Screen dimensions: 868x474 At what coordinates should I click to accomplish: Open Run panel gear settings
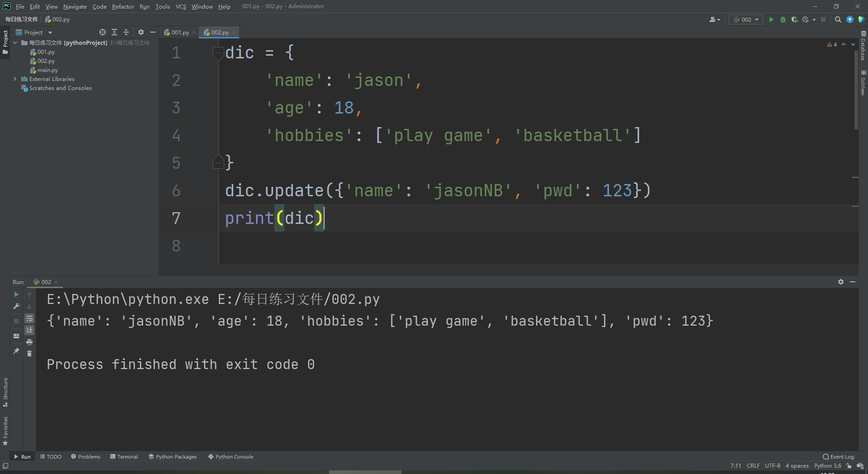coord(841,282)
